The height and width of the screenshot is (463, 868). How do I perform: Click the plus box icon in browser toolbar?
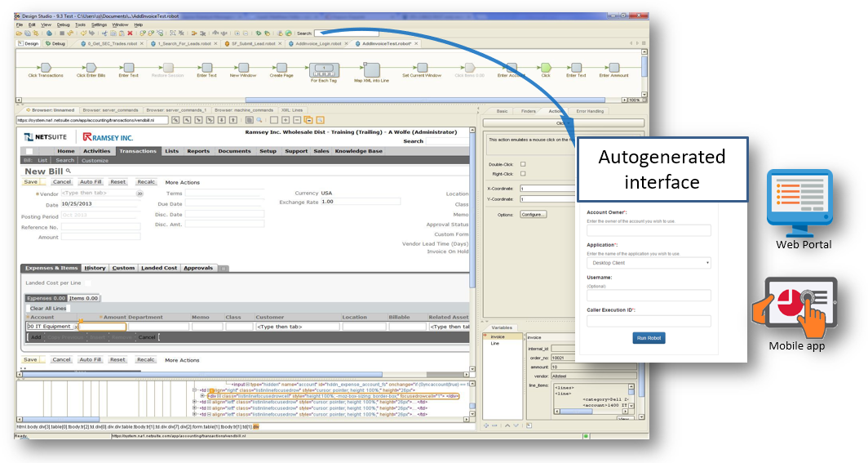(286, 119)
